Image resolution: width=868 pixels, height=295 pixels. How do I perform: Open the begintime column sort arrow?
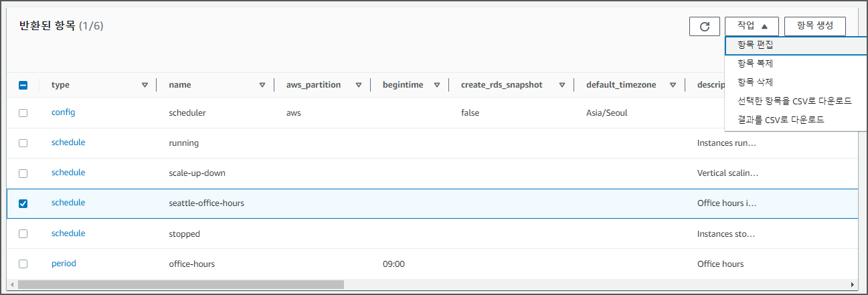[437, 85]
